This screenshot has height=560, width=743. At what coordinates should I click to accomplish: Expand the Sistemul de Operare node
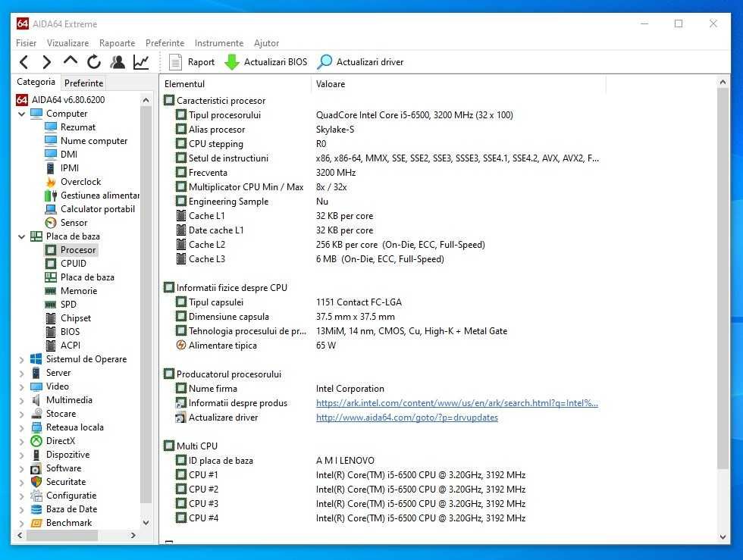[x=21, y=360]
